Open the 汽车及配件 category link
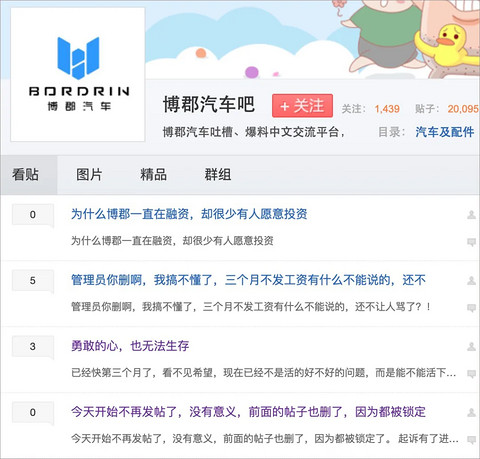This screenshot has height=459, width=480. coord(445,132)
